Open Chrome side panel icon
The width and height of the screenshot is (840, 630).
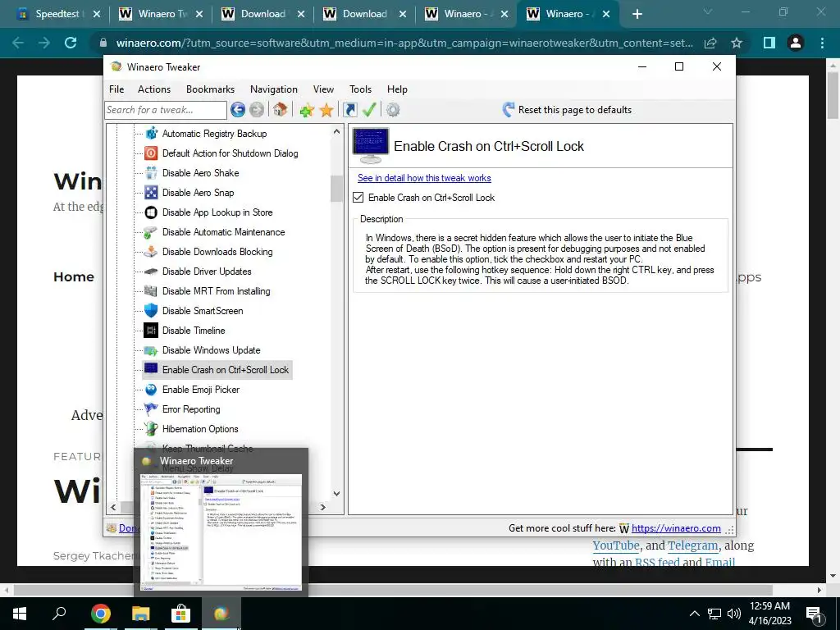(769, 43)
